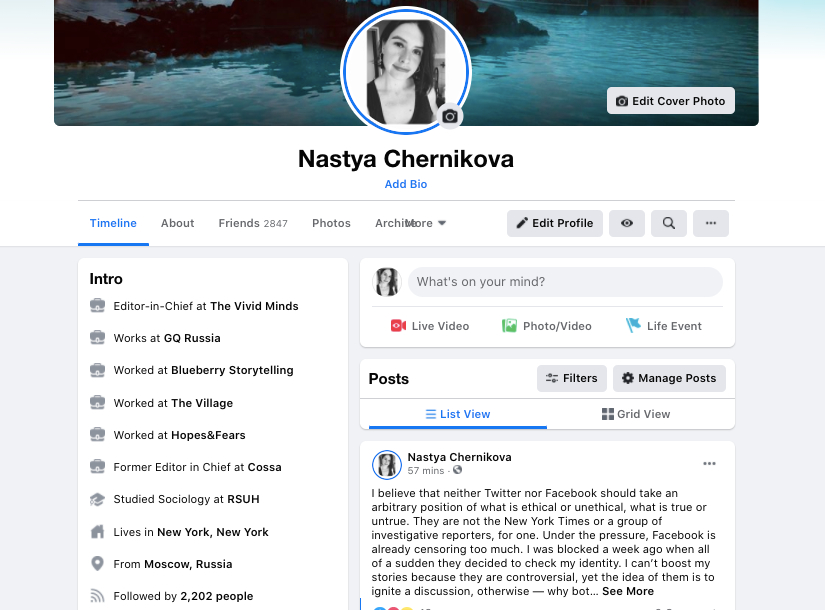The height and width of the screenshot is (610, 825).
Task: Click the small avatar beside the post composer
Action: pyautogui.click(x=387, y=282)
